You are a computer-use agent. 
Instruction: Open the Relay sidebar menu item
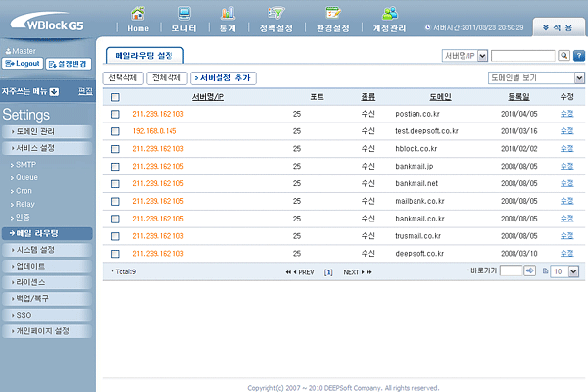[25, 204]
